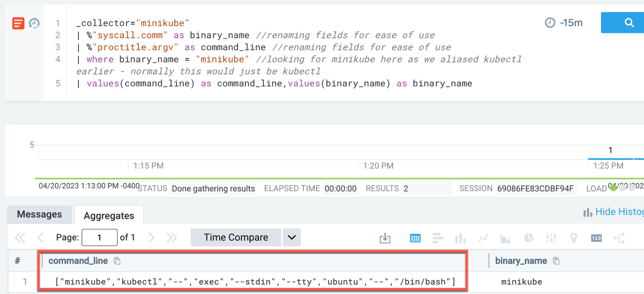
Task: Click the 1:20 PM histogram axis label
Action: click(x=379, y=166)
